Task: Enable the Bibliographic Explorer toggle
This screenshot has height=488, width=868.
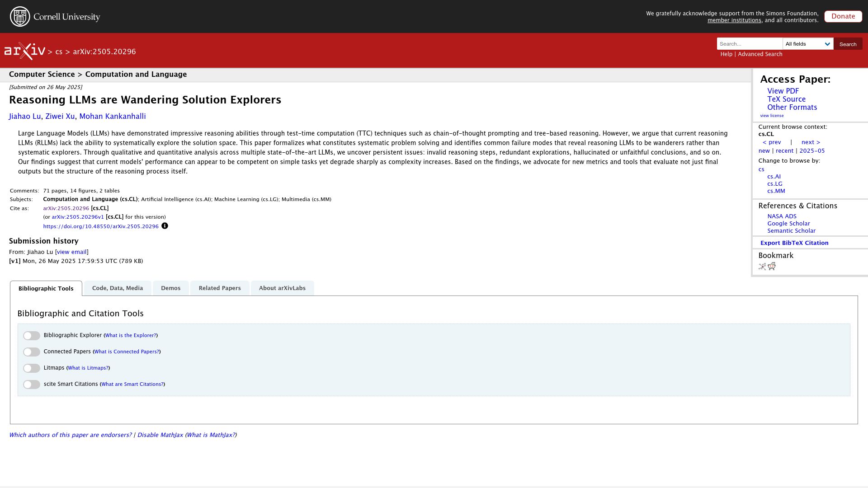Action: (x=32, y=336)
